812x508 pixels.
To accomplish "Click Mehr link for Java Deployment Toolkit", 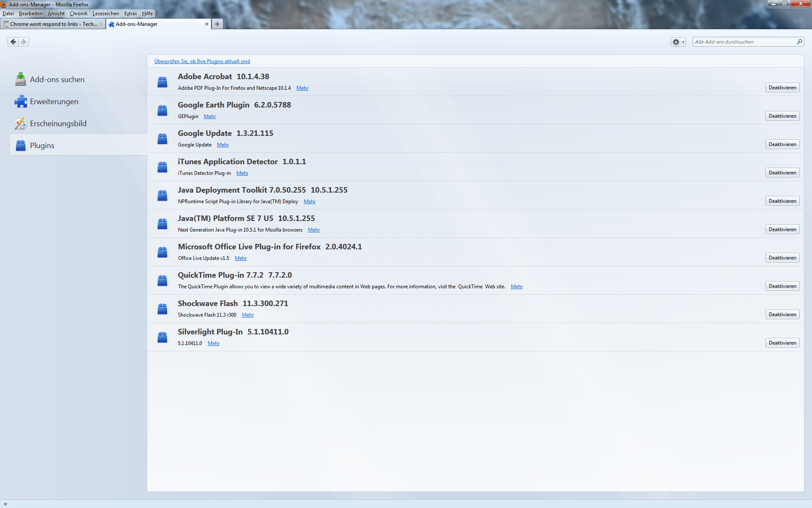I will point(310,202).
